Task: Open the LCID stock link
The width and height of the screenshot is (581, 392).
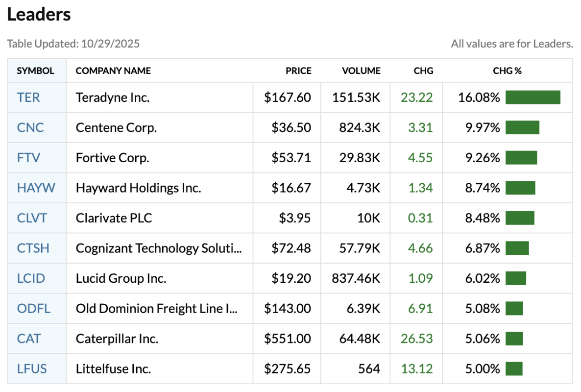Action: tap(31, 278)
